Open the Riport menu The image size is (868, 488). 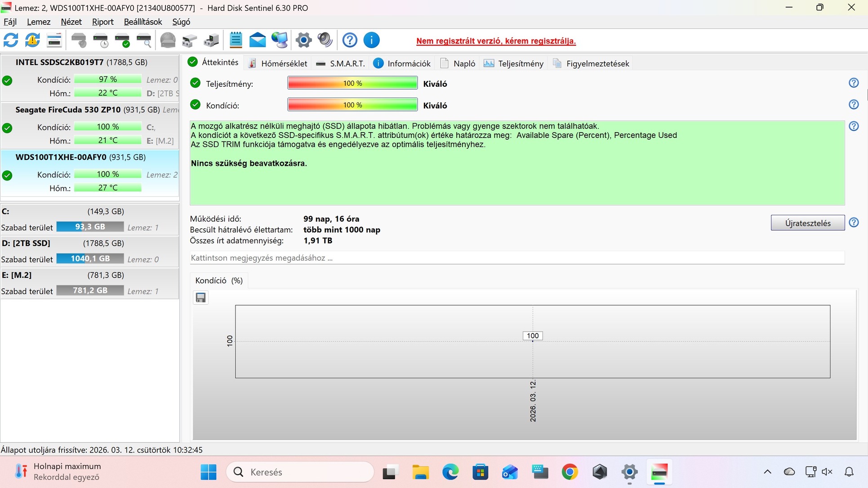click(102, 22)
